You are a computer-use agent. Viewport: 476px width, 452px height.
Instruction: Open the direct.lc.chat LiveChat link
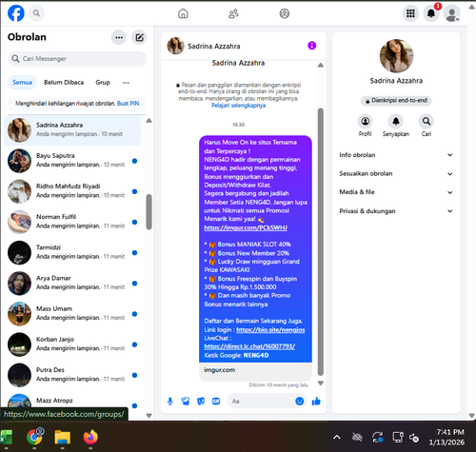(249, 346)
